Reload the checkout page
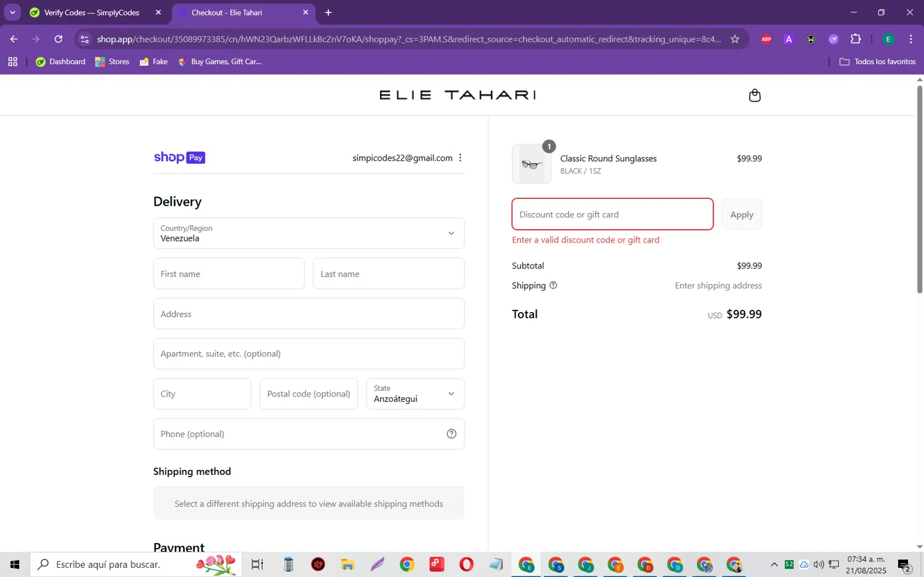This screenshot has height=577, width=924. (59, 39)
